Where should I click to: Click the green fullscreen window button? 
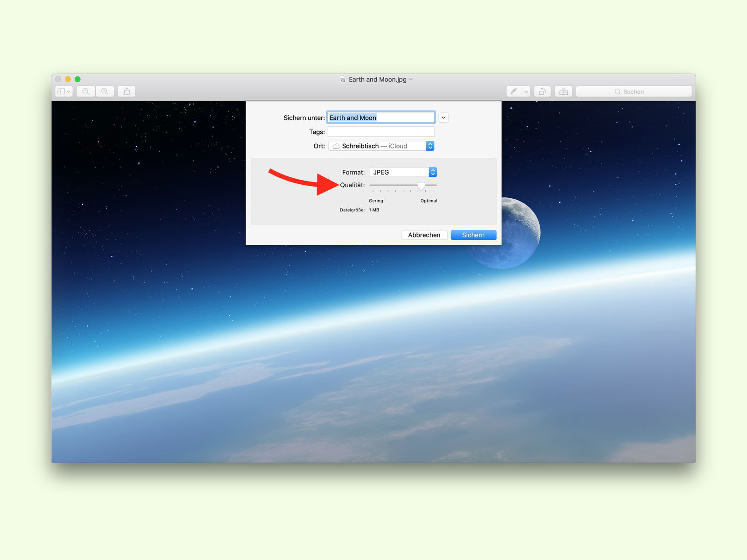tap(78, 79)
